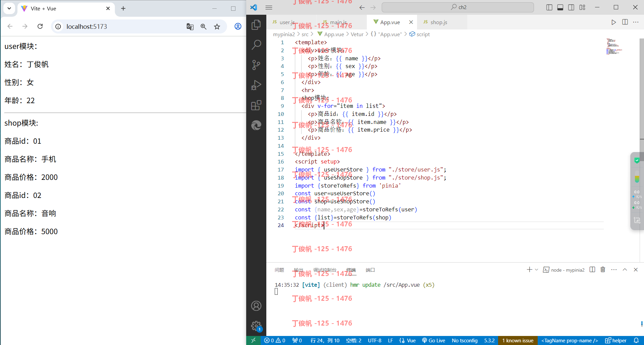Split the terminal panel
644x345 pixels.
[592, 270]
